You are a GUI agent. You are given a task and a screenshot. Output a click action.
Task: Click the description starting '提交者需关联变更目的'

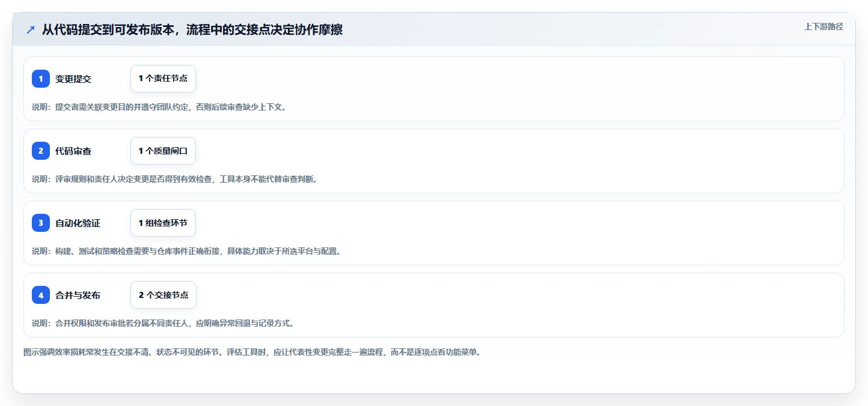click(159, 107)
